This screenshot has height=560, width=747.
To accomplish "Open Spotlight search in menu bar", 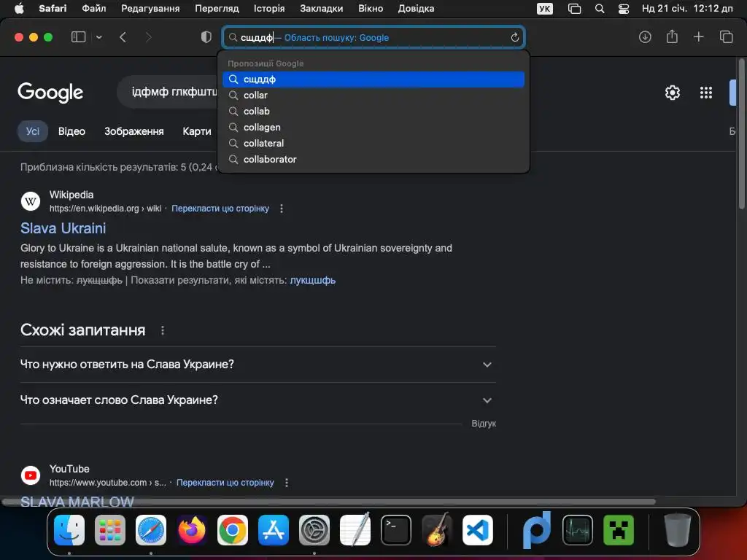I will click(600, 9).
